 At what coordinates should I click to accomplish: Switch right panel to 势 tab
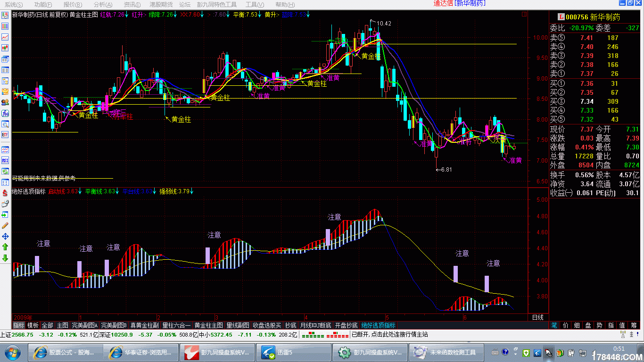[x=600, y=325]
